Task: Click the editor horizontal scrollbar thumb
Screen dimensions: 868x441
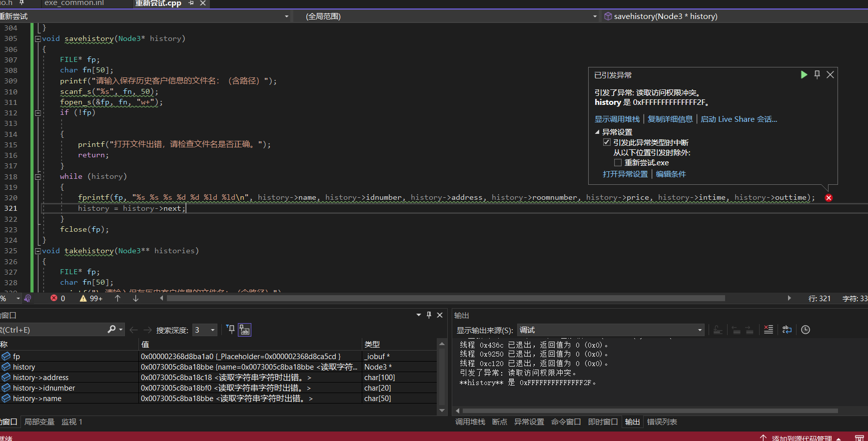Action: coord(446,298)
